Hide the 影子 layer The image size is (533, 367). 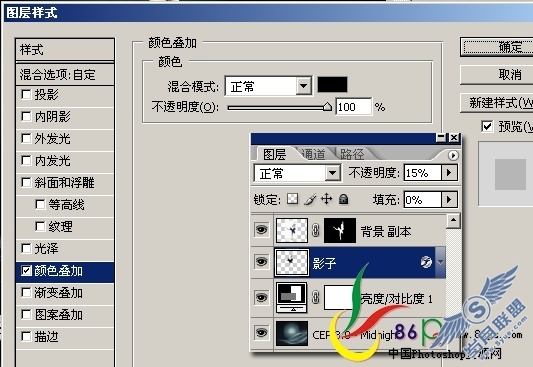(x=261, y=262)
